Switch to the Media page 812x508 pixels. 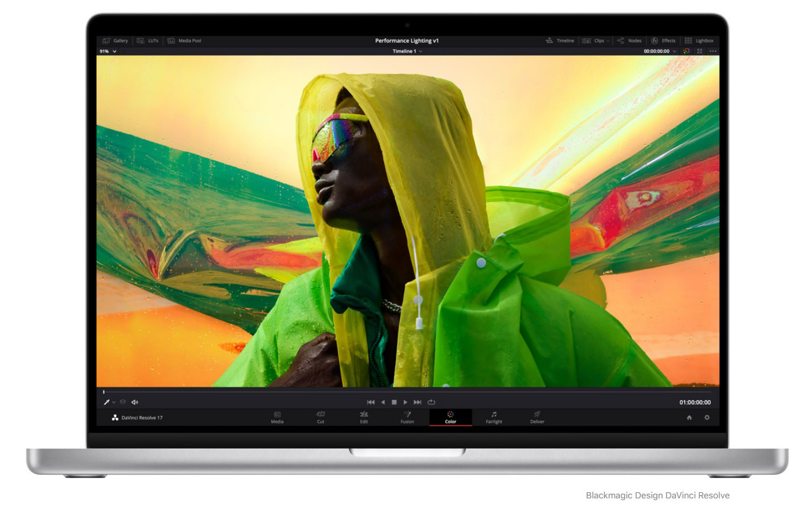277,418
